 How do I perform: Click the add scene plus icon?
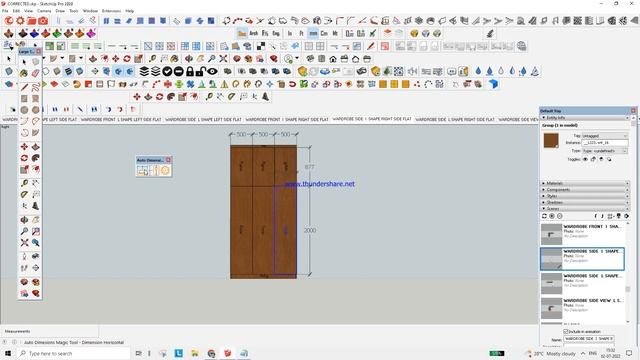pyautogui.click(x=552, y=216)
